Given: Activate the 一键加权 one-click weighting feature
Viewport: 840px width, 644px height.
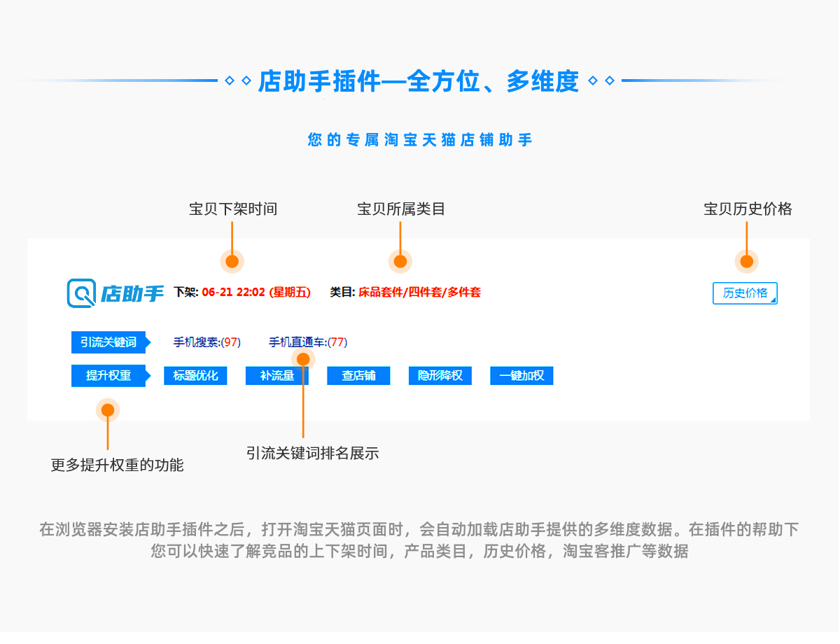Looking at the screenshot, I should click(x=521, y=376).
